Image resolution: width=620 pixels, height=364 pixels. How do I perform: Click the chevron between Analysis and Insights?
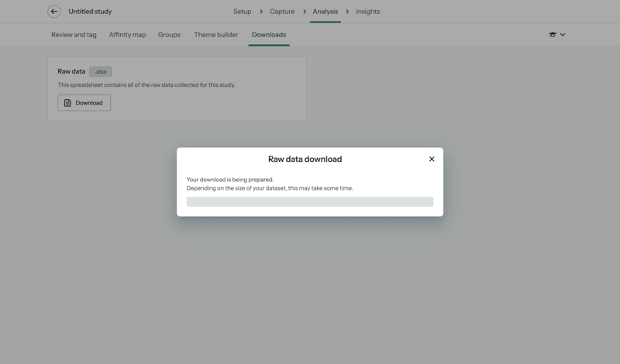coord(347,12)
